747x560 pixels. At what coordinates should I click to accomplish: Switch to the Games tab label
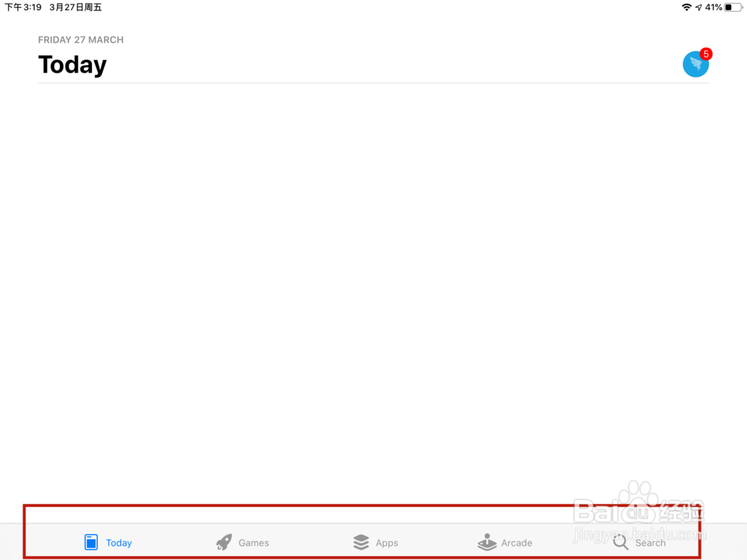(253, 543)
